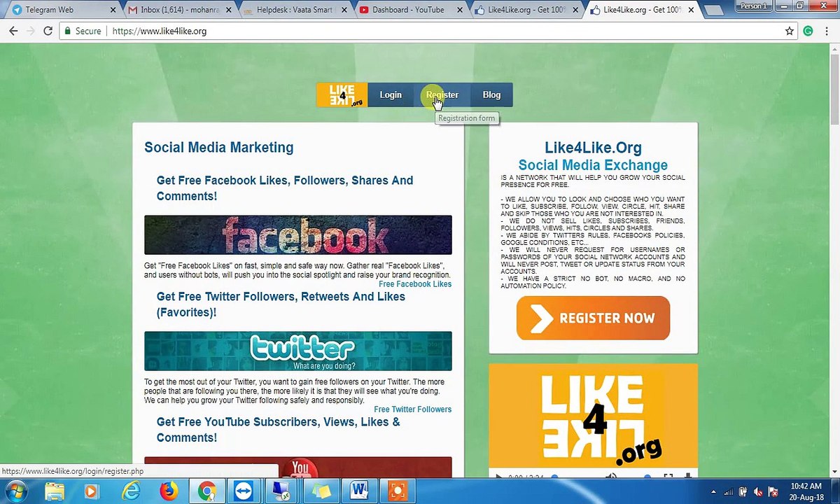Click the orange screen recorder taskbar icon

coord(397,491)
